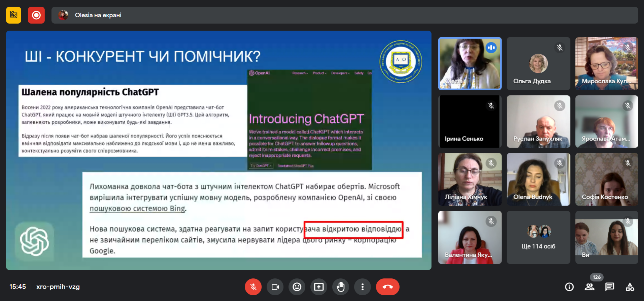The width and height of the screenshot is (644, 301).
Task: Select Olesia's video tile
Action: 470,64
